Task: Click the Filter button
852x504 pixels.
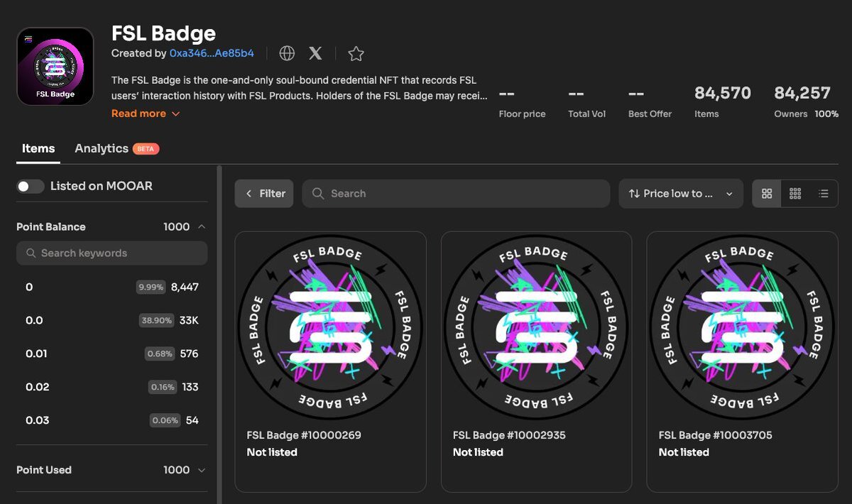Action: point(264,193)
